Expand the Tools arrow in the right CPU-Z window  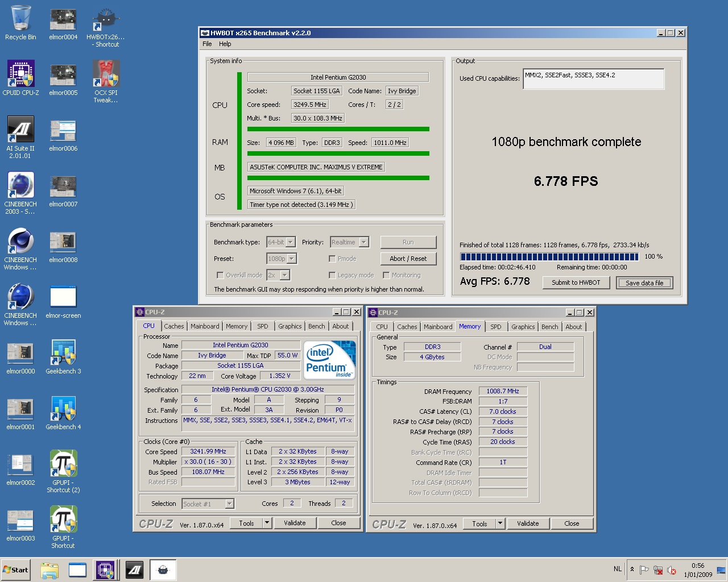pyautogui.click(x=500, y=523)
